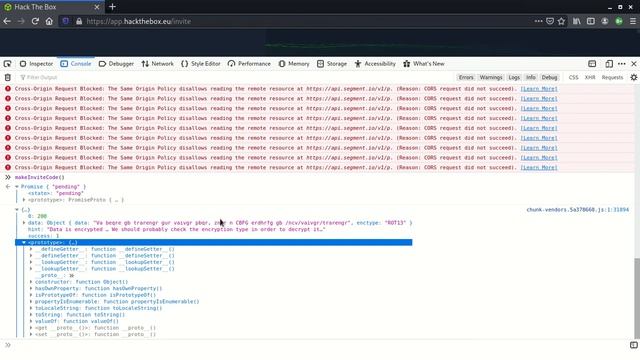
Task: Click the browser Back arrow
Action: tap(7, 21)
